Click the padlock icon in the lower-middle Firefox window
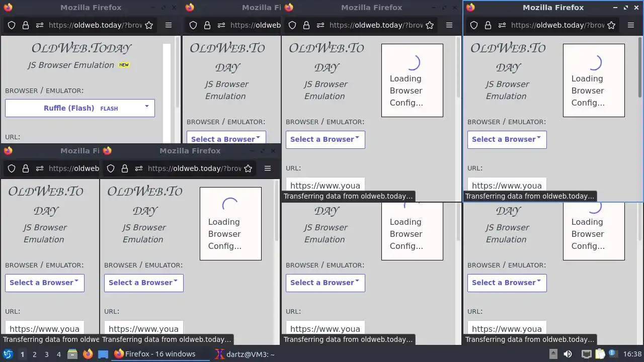The image size is (644, 362). click(x=125, y=168)
